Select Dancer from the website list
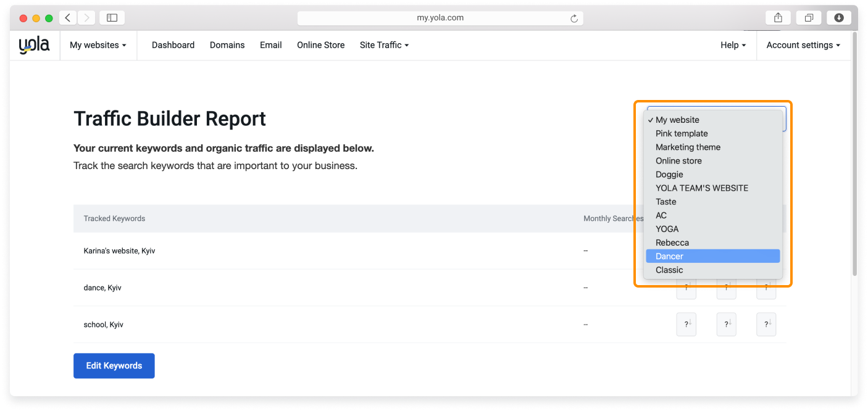 tap(669, 256)
